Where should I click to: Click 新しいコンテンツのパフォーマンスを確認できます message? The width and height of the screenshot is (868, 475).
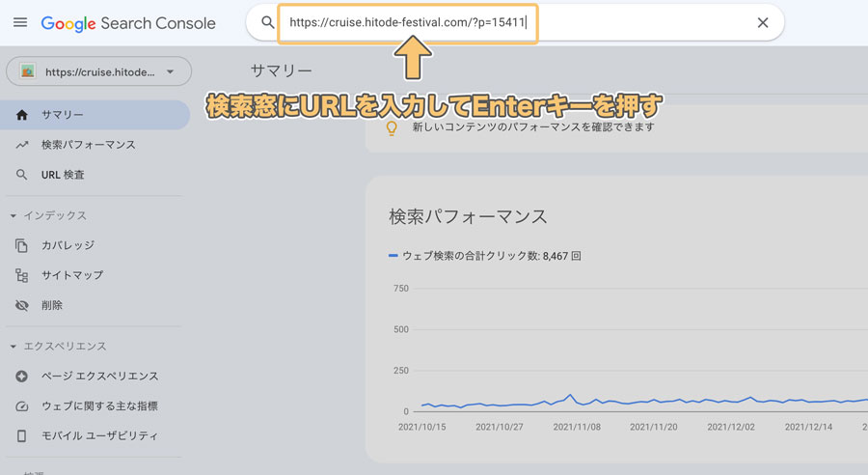(533, 126)
